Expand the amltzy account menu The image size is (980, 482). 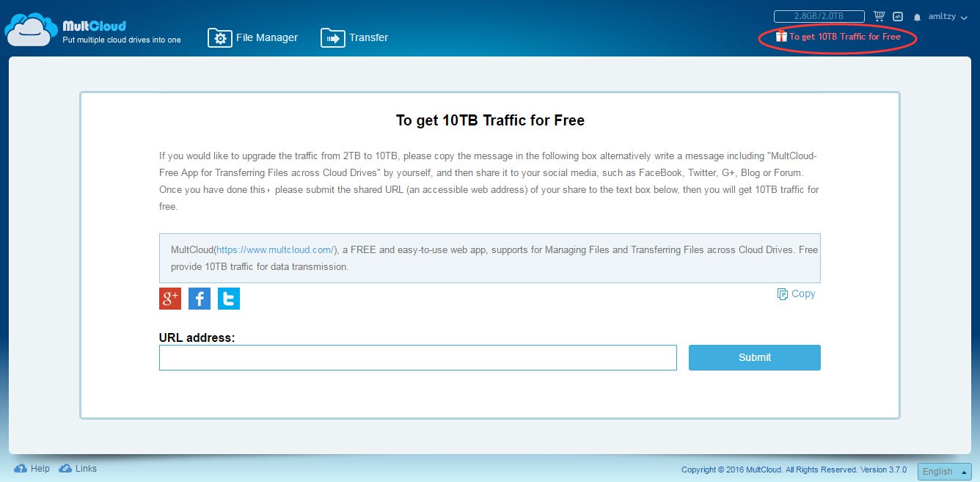click(947, 16)
